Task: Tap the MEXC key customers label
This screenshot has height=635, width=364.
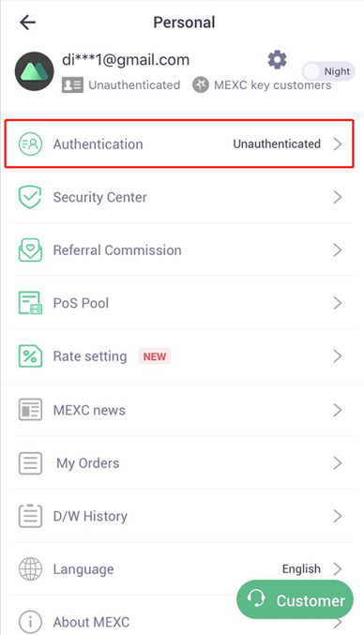Action: coord(272,85)
